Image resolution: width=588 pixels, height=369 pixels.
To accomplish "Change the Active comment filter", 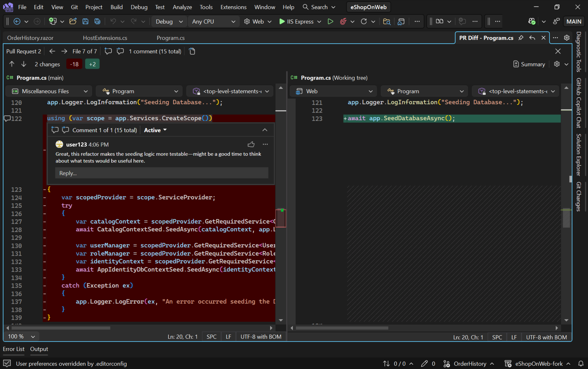I will (x=155, y=130).
